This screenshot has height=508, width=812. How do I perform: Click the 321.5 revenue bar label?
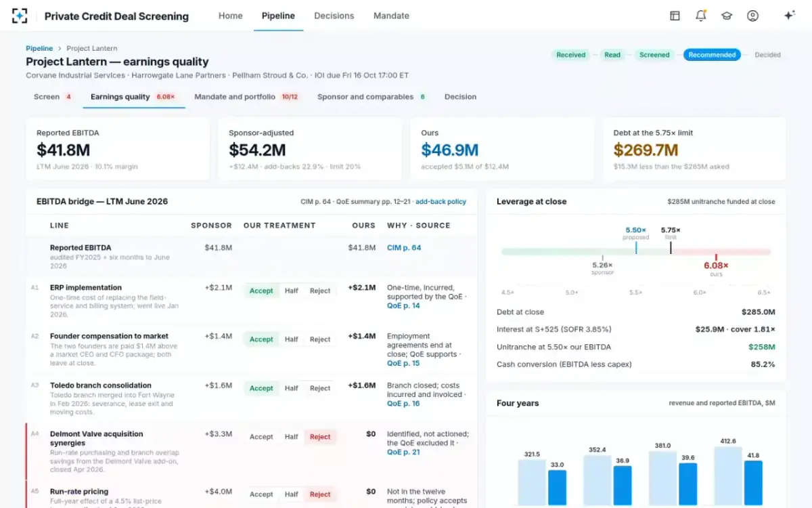pyautogui.click(x=532, y=454)
